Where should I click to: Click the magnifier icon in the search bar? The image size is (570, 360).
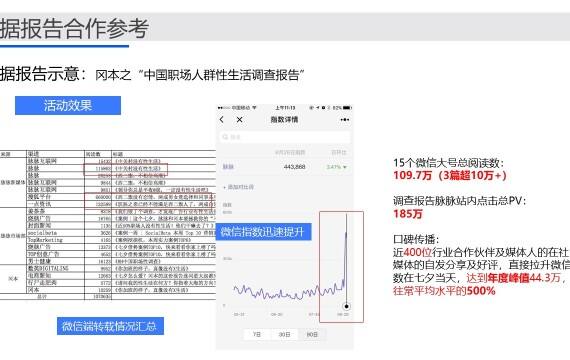[225, 137]
